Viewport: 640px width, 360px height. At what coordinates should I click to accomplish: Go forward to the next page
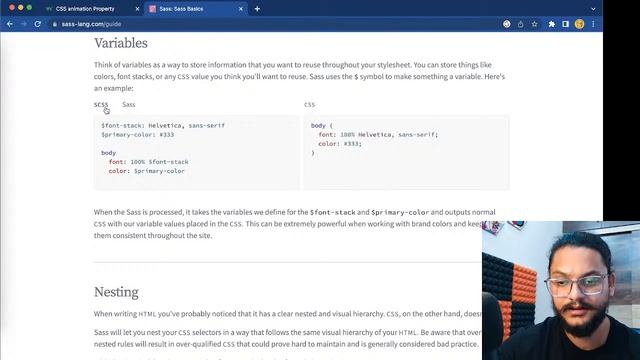pos(24,24)
